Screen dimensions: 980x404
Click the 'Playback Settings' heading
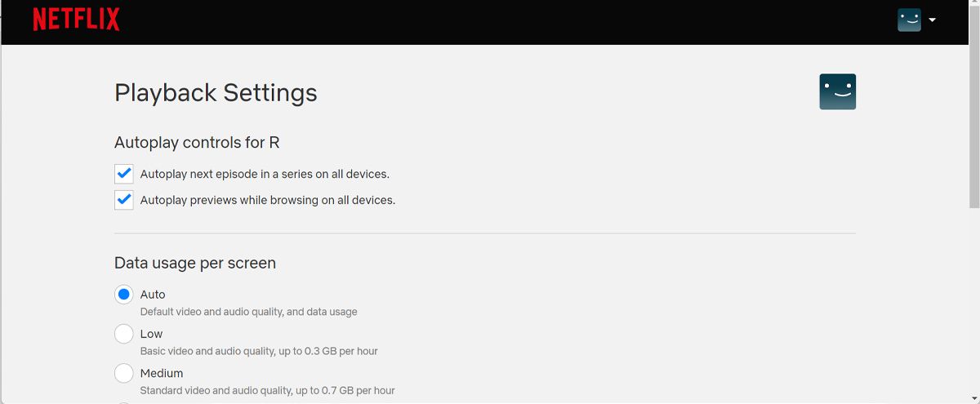click(216, 93)
